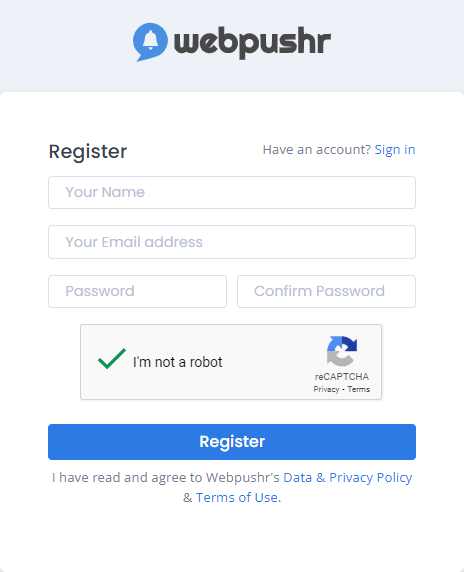The width and height of the screenshot is (464, 572).
Task: Click the "Have an account?" text
Action: click(317, 150)
